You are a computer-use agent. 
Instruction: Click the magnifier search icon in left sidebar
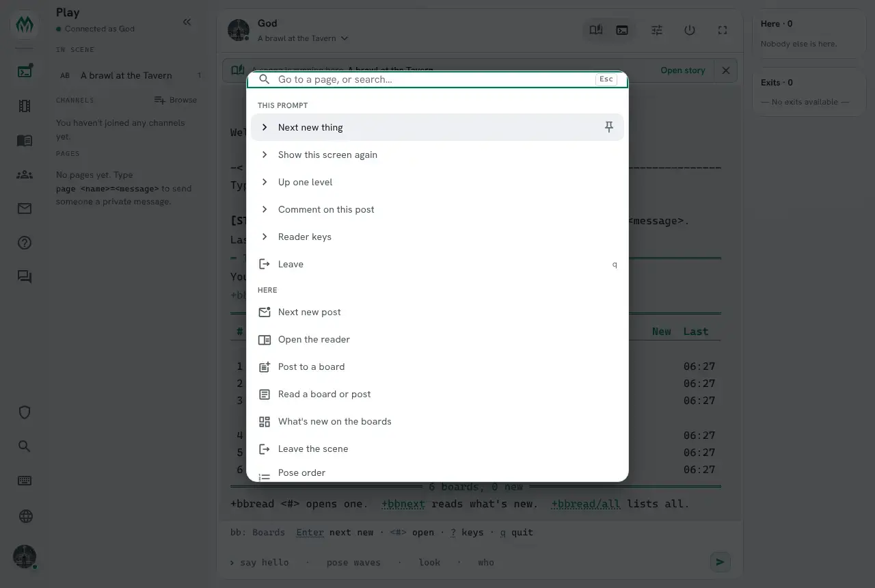[25, 446]
